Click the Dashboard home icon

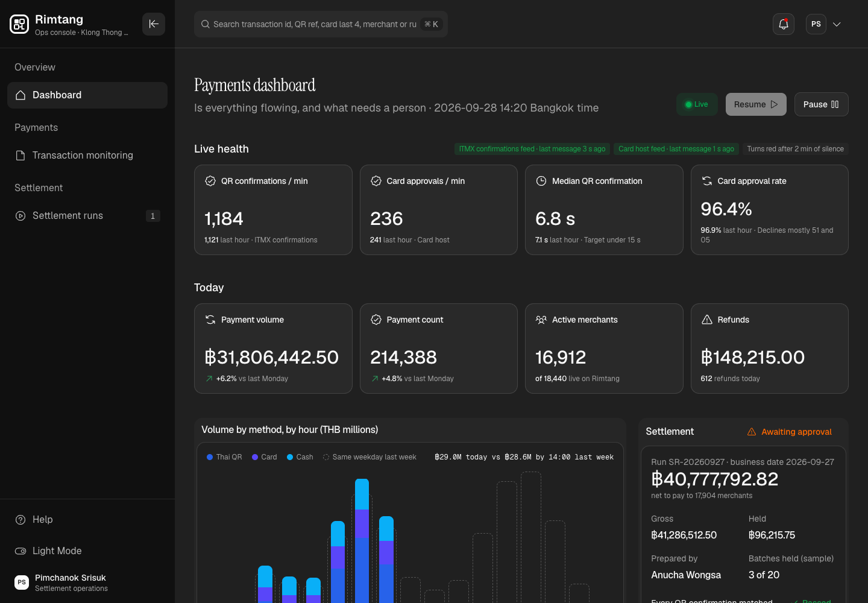pos(20,95)
